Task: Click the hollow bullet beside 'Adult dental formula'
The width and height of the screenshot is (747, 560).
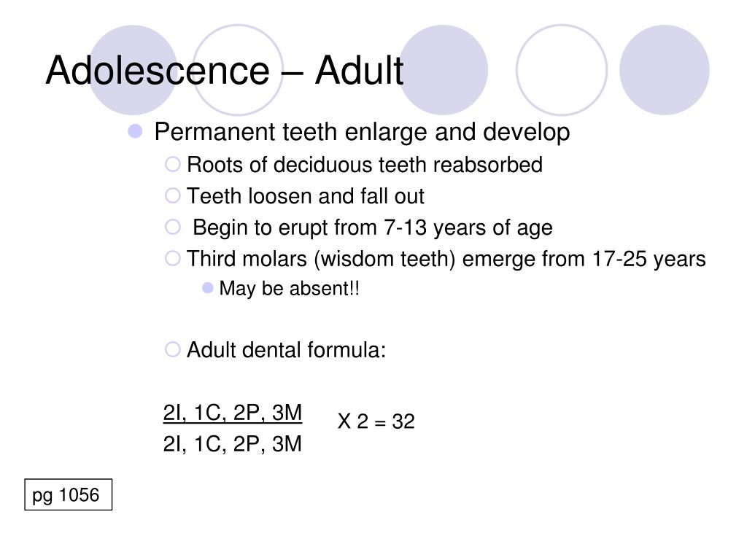Action: (172, 349)
